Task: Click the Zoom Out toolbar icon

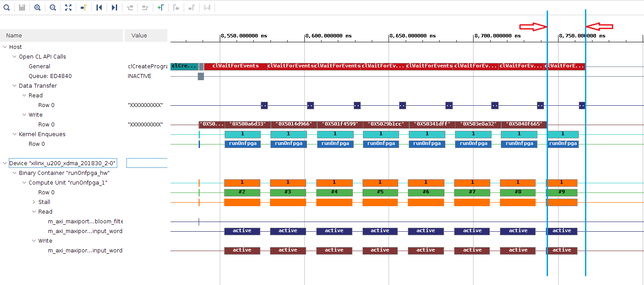Action: [52, 7]
